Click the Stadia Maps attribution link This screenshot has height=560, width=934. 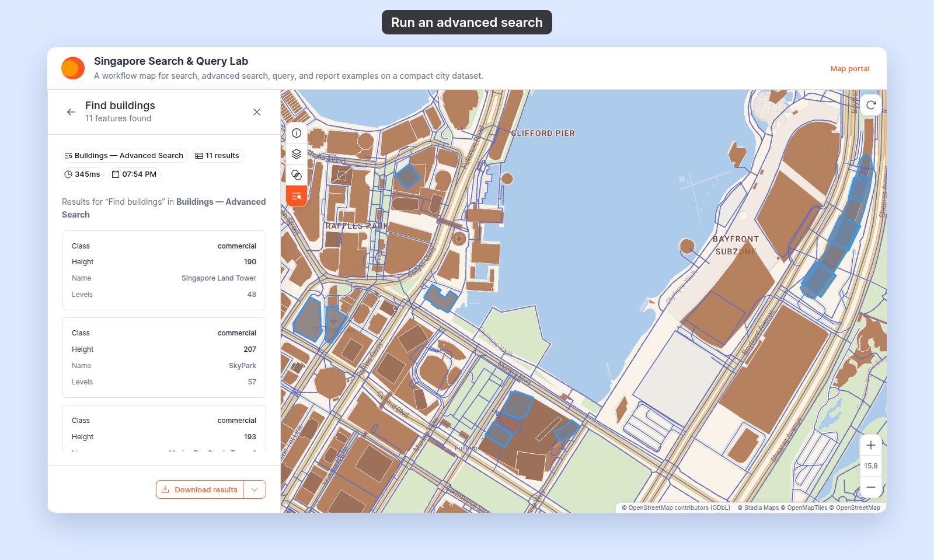(758, 508)
